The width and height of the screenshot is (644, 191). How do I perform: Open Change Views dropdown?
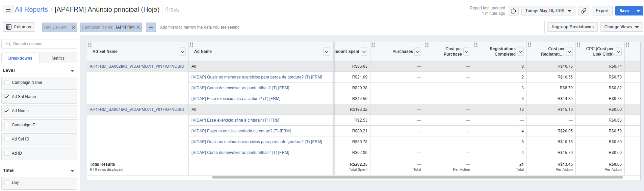[621, 27]
